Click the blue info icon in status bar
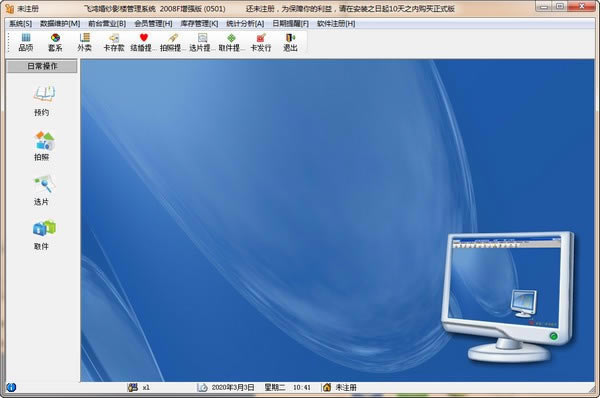 11,387
